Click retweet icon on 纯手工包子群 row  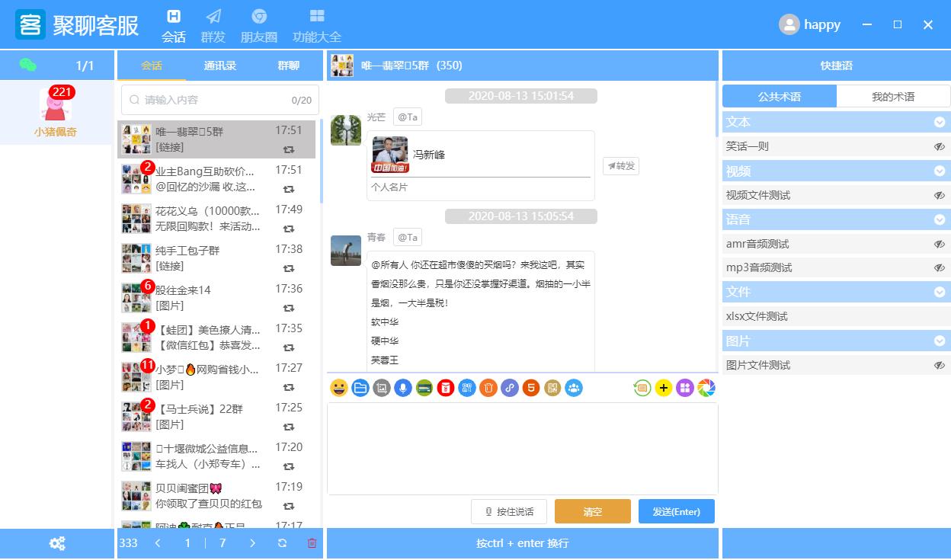click(x=289, y=268)
